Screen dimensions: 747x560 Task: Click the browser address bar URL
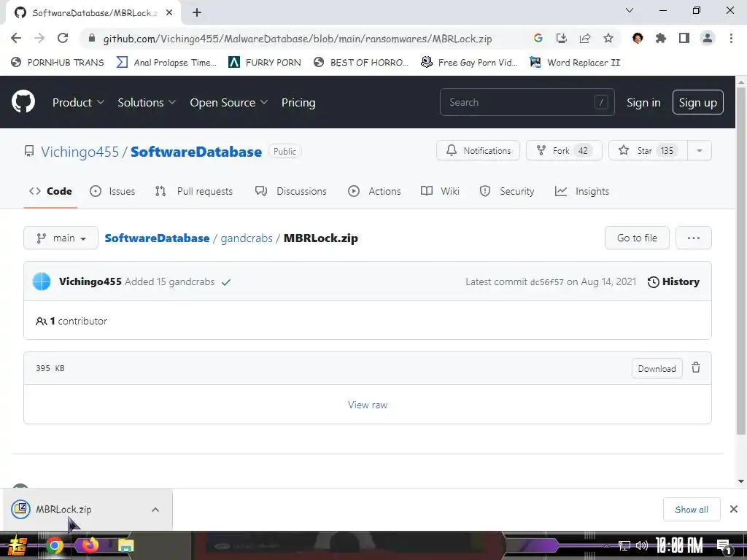point(298,39)
